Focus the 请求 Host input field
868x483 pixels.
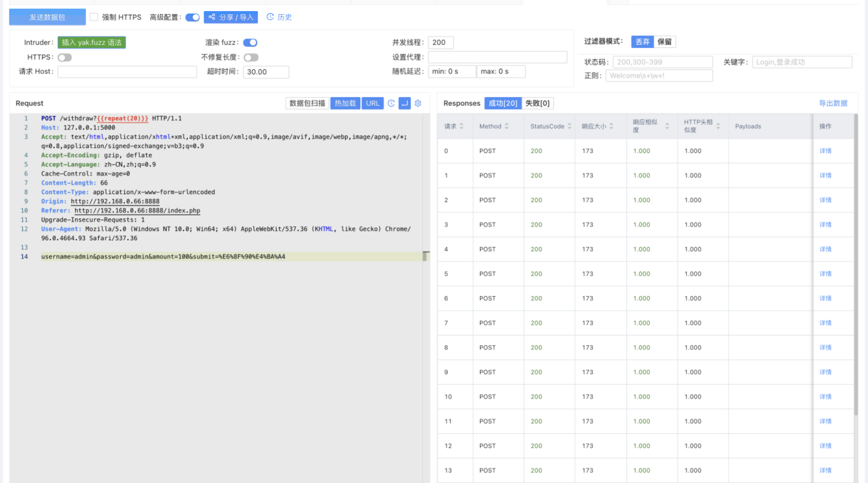coord(127,72)
